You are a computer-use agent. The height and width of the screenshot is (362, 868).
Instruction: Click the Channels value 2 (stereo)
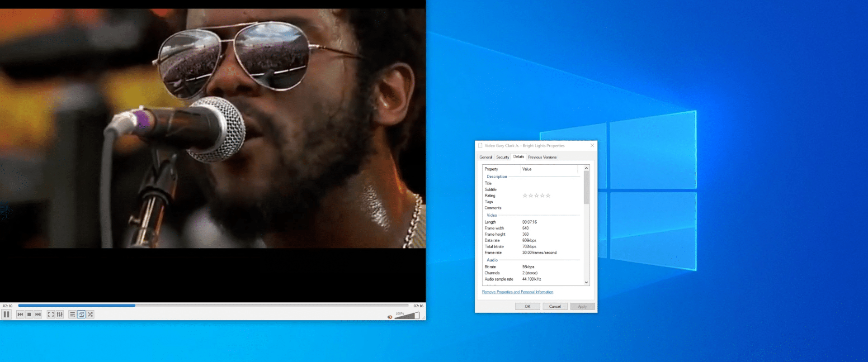pyautogui.click(x=530, y=273)
